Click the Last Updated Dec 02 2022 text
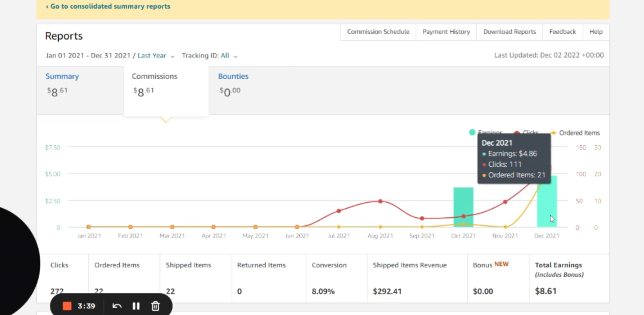This screenshot has width=644, height=315. tap(549, 55)
